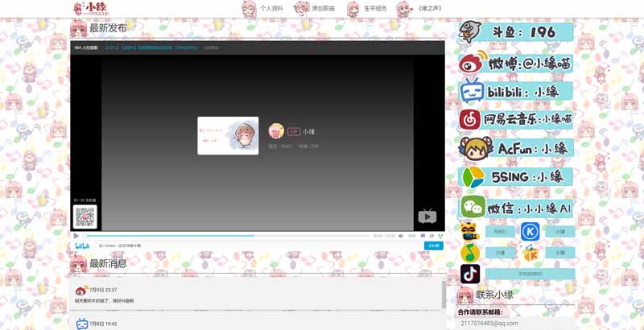Click the bilibili TV watermark in video
Screen dimensions: 644x330
coord(427,217)
